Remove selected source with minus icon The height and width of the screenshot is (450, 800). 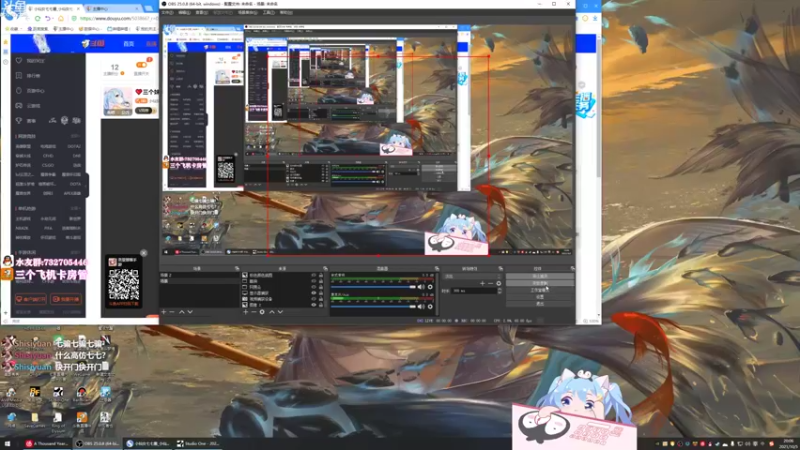pyautogui.click(x=254, y=312)
